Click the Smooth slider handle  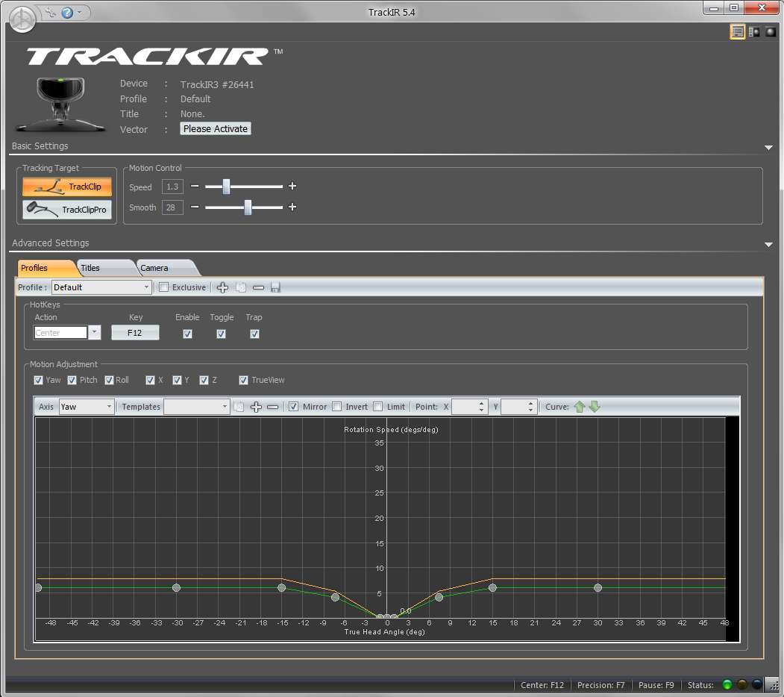[x=248, y=207]
